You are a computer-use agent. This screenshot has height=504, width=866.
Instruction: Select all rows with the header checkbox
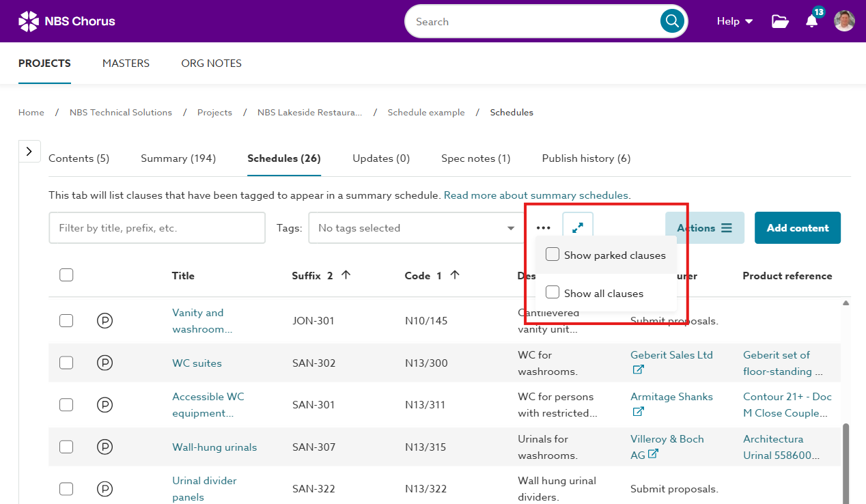pyautogui.click(x=66, y=275)
